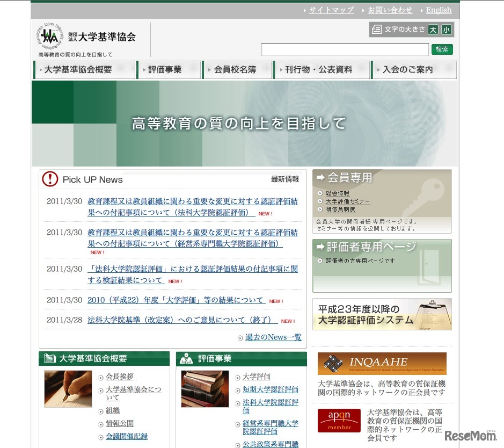Click the door icon in 評価者専用ページ panel

[429, 268]
